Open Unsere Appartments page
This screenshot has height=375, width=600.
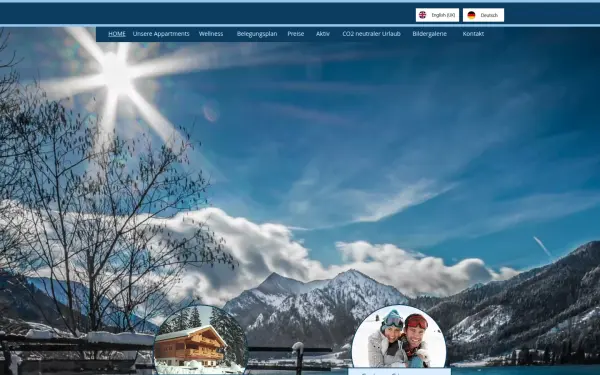(161, 34)
